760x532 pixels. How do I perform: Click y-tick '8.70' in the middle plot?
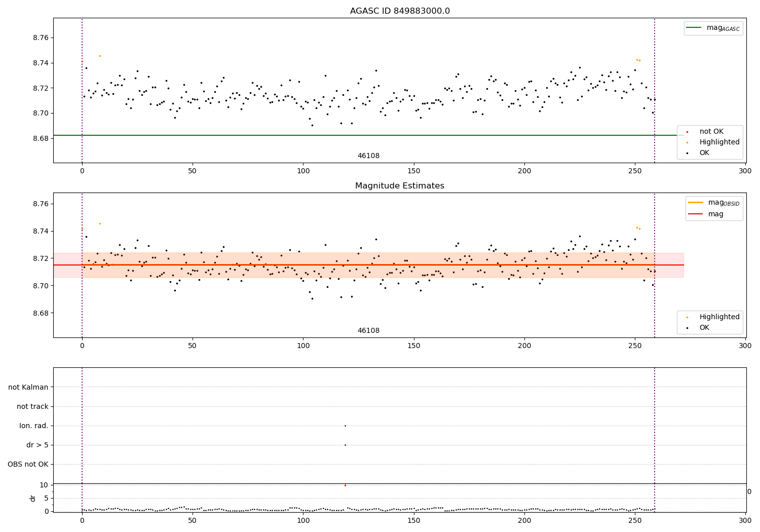coord(40,286)
